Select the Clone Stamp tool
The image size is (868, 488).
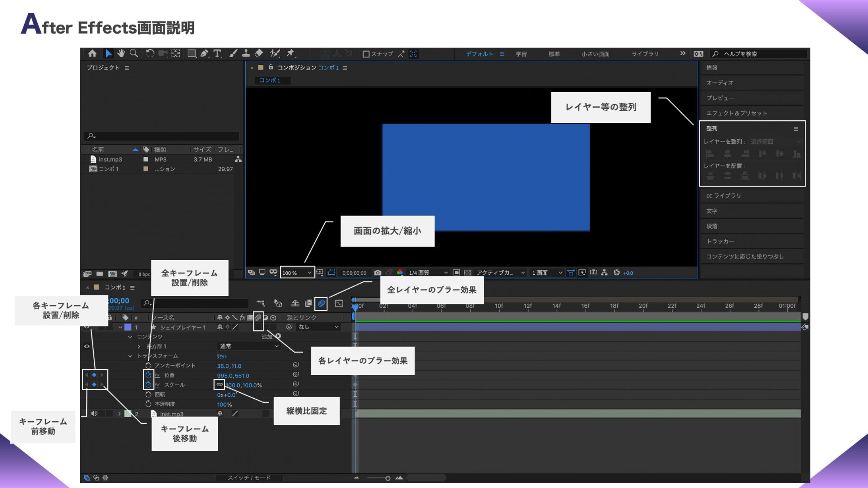coord(246,54)
